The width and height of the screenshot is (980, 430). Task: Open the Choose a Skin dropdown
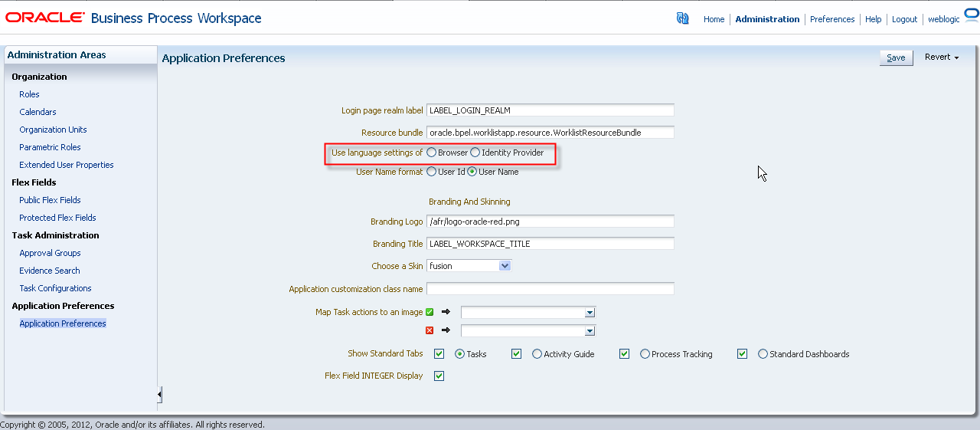505,266
